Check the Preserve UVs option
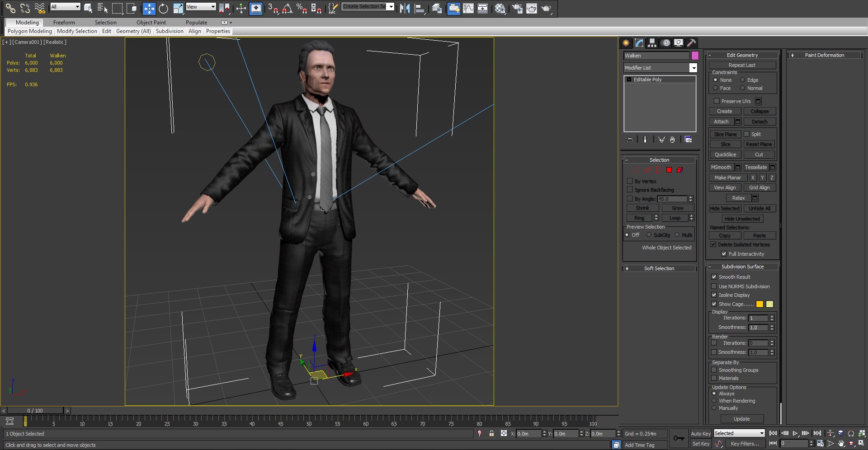868x450 pixels. (717, 101)
